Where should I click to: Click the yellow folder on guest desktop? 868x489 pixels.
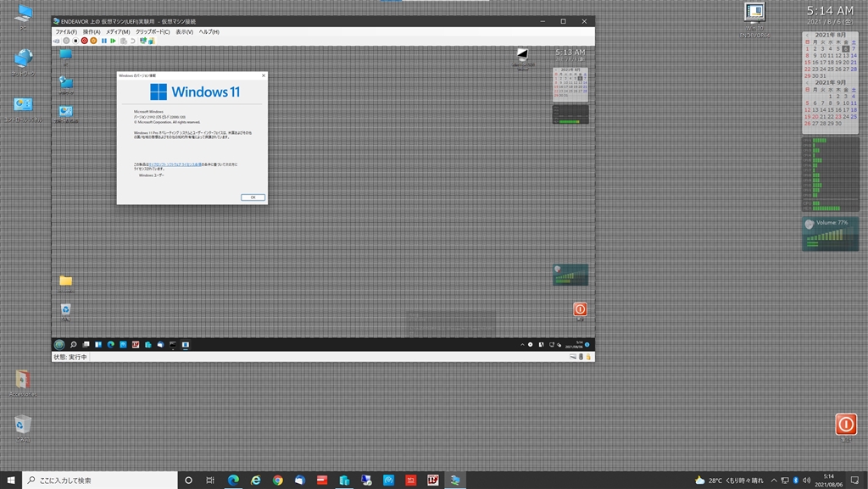pos(66,281)
